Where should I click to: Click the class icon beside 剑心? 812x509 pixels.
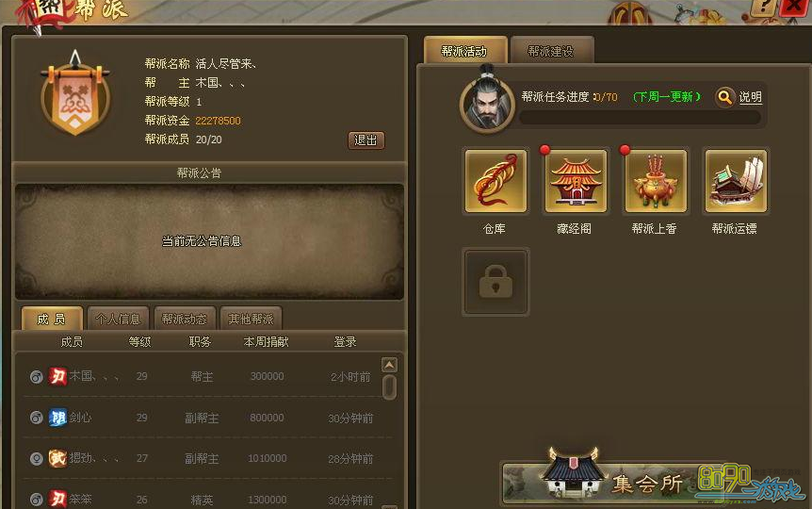click(x=57, y=418)
